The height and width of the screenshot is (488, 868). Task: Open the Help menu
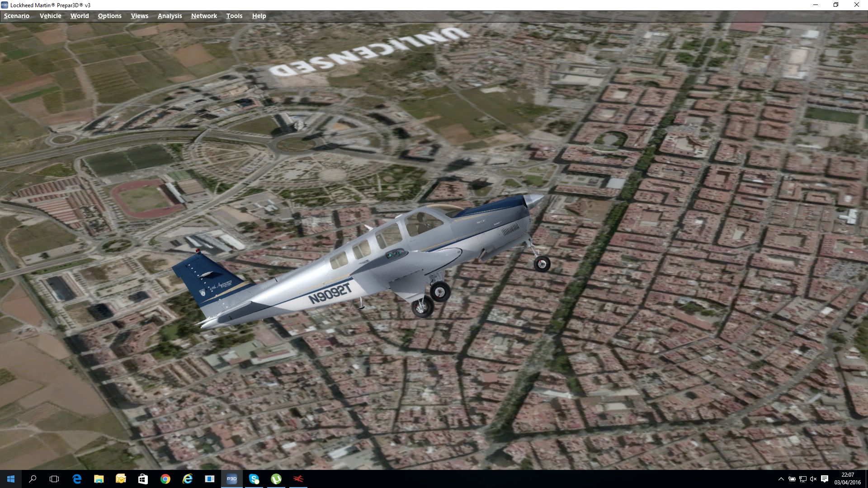259,16
